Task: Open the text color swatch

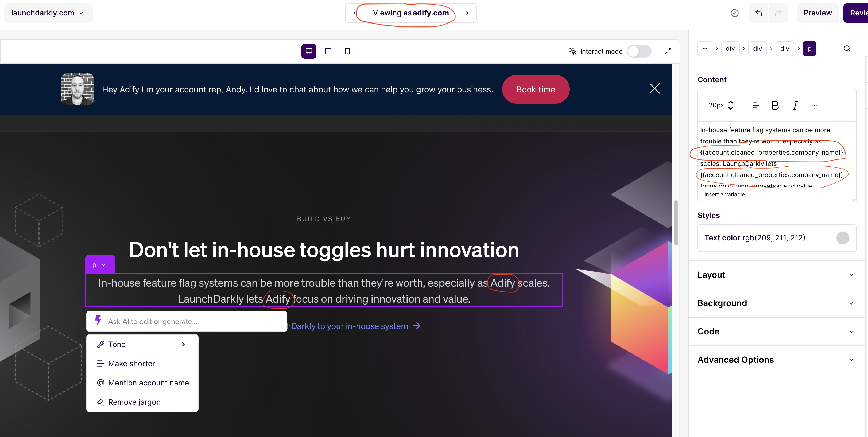Action: (842, 238)
